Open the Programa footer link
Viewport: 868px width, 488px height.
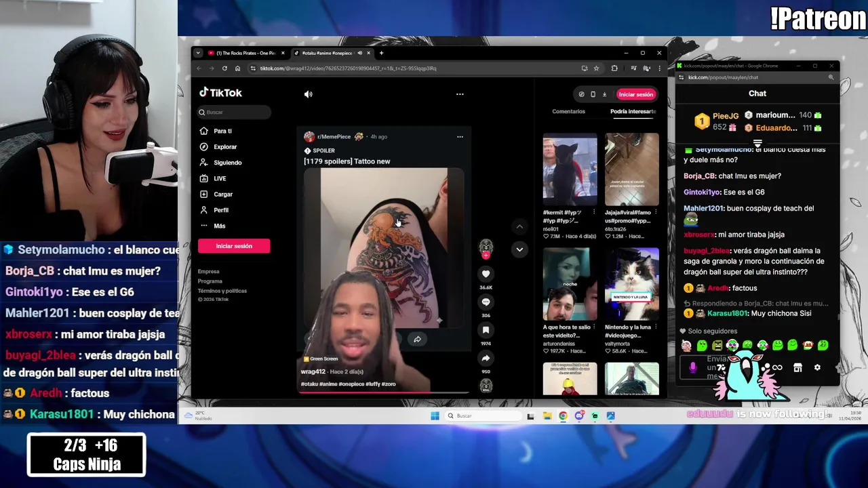210,281
